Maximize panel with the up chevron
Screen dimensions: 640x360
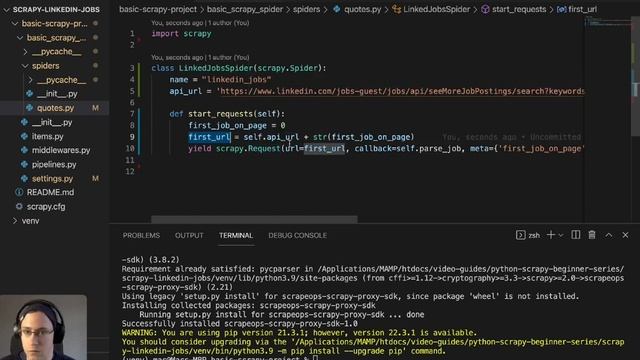(x=609, y=235)
